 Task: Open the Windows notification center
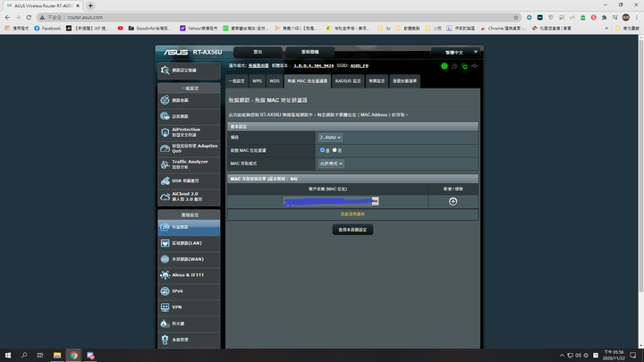coord(633,356)
